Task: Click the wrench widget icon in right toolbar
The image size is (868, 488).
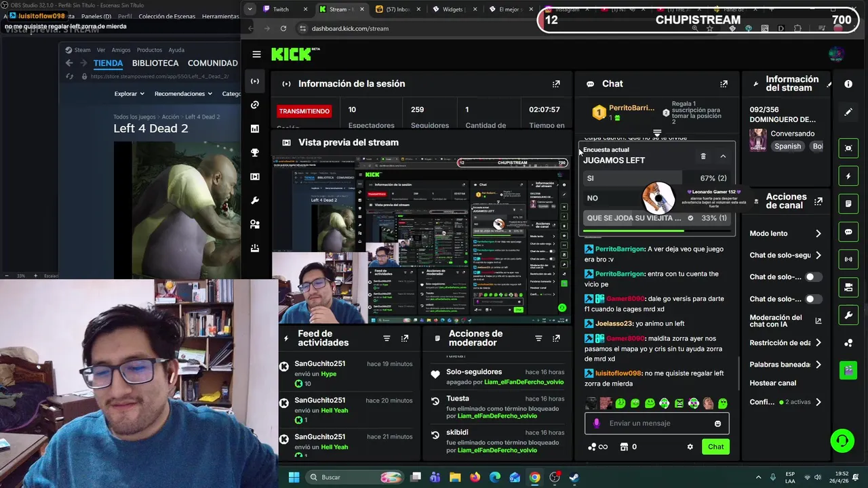Action: pos(848,315)
